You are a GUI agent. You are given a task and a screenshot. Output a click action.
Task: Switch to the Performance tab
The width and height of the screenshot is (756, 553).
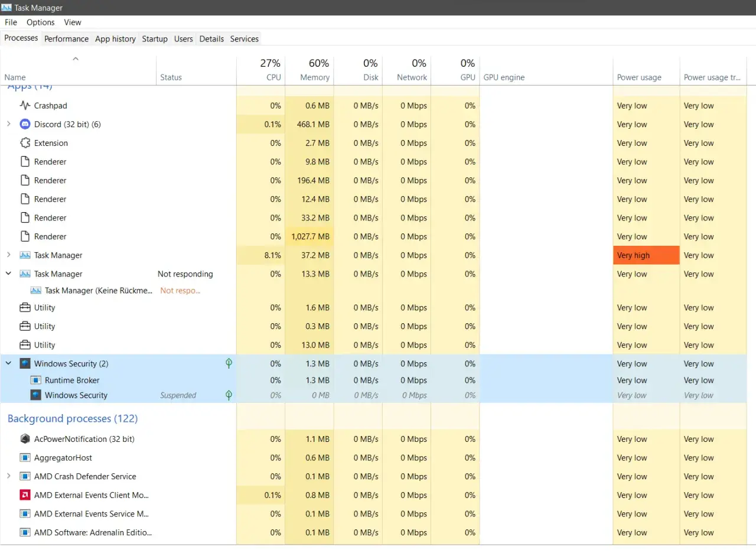click(66, 38)
